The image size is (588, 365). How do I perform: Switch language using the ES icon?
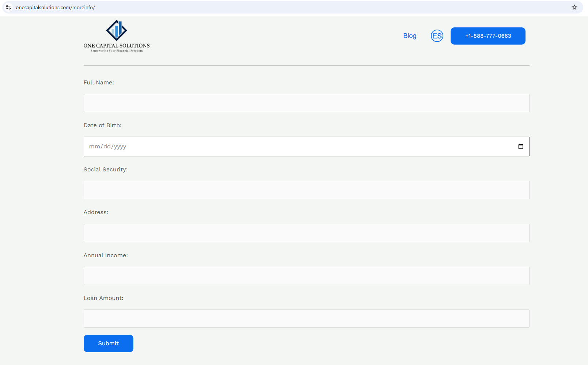click(x=437, y=36)
